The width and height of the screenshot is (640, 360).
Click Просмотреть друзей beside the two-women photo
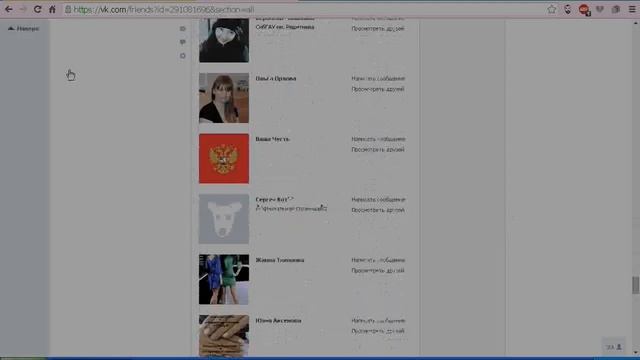tap(378, 271)
